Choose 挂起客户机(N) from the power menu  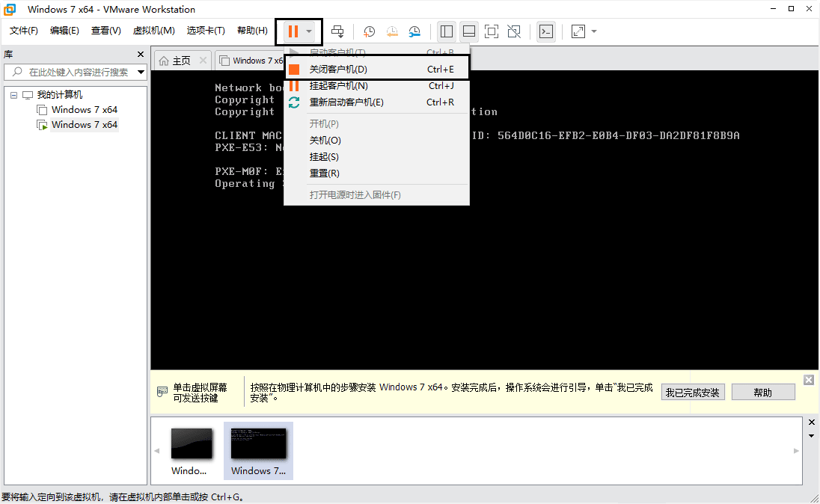[376, 86]
